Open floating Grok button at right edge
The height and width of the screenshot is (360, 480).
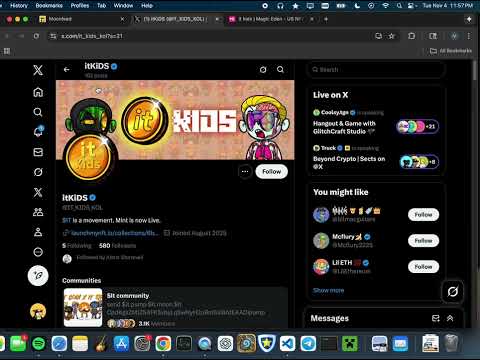tap(452, 292)
